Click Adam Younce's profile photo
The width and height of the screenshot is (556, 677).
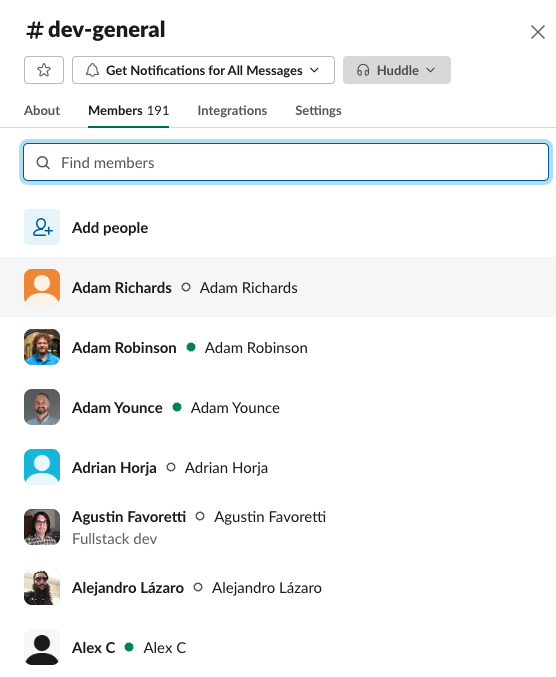[x=42, y=407]
